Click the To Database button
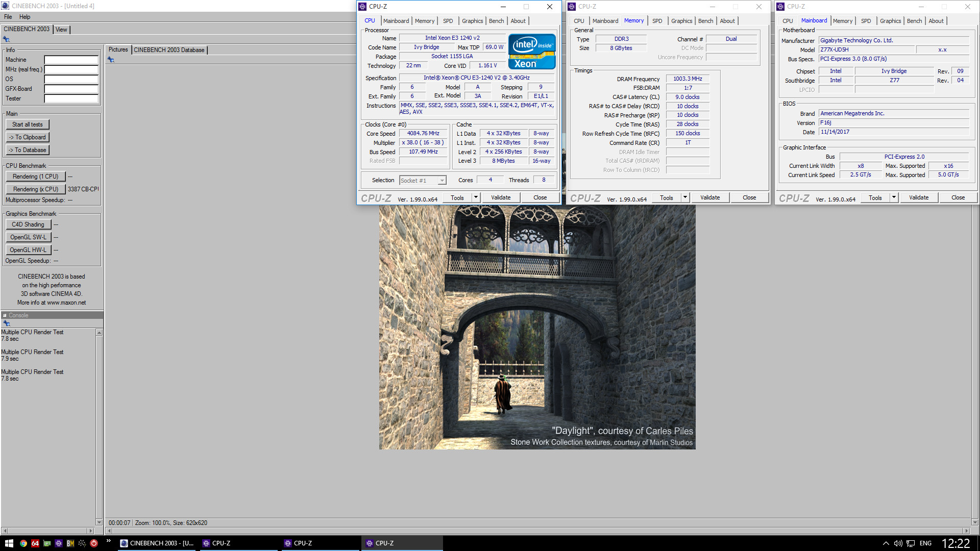 [x=28, y=150]
